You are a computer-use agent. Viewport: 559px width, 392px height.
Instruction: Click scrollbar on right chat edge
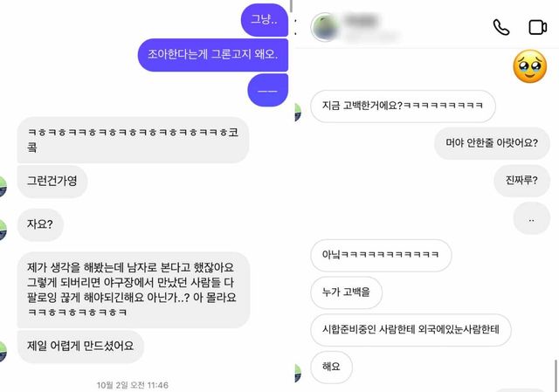[556, 375]
